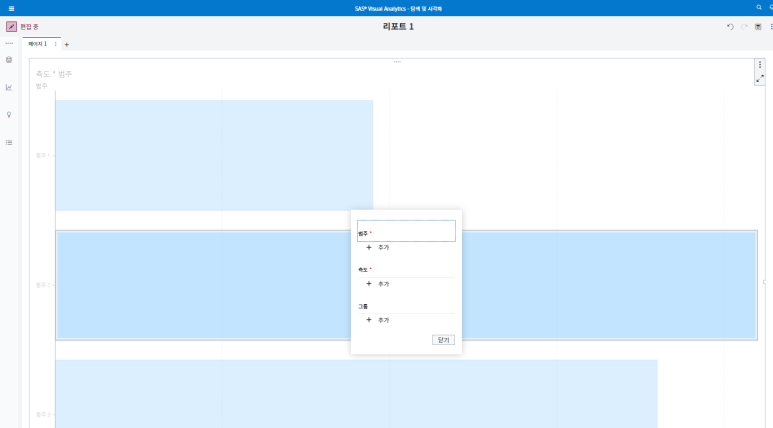This screenshot has width=773, height=428.
Task: Click the drag handle dots atop chart
Action: click(x=397, y=62)
